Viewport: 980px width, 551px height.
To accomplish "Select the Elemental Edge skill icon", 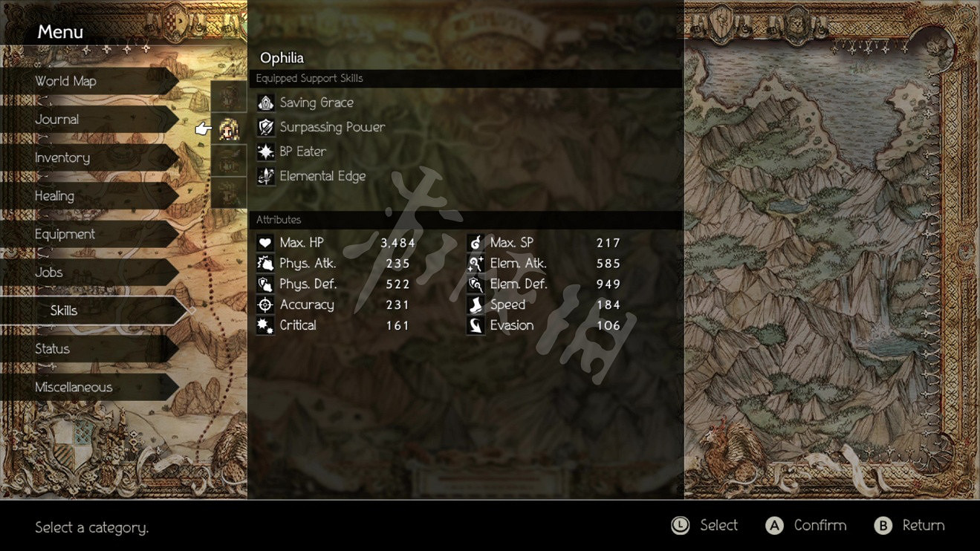I will coord(266,176).
